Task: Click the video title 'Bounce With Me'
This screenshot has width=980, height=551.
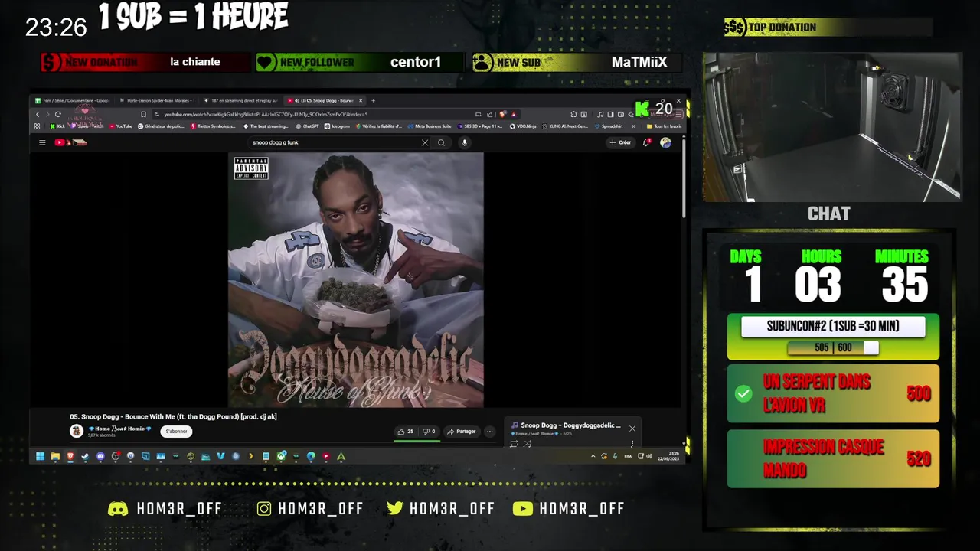Action: pyautogui.click(x=173, y=417)
